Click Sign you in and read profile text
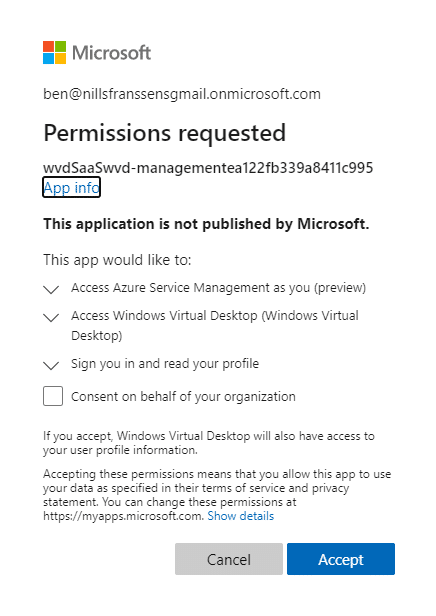 pyautogui.click(x=165, y=363)
